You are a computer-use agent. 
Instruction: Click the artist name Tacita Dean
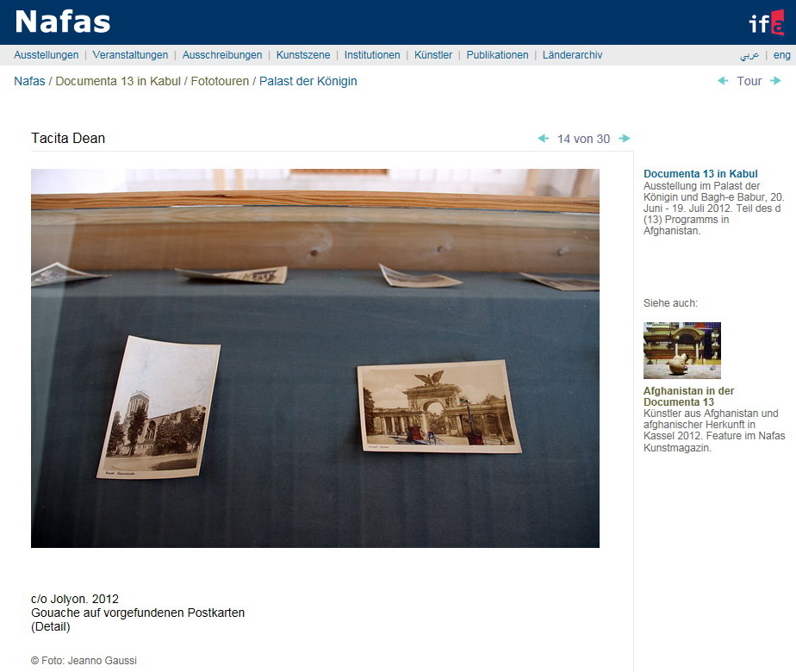pos(68,138)
